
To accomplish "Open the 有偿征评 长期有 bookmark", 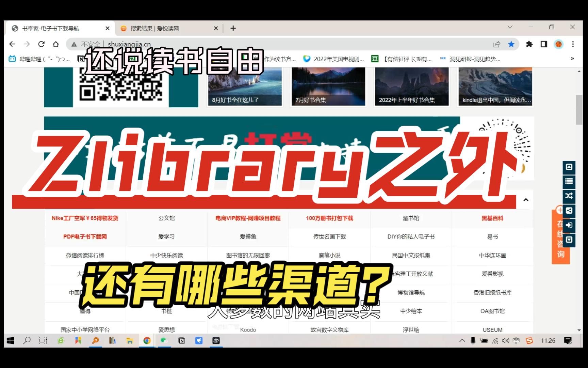I will (x=402, y=59).
